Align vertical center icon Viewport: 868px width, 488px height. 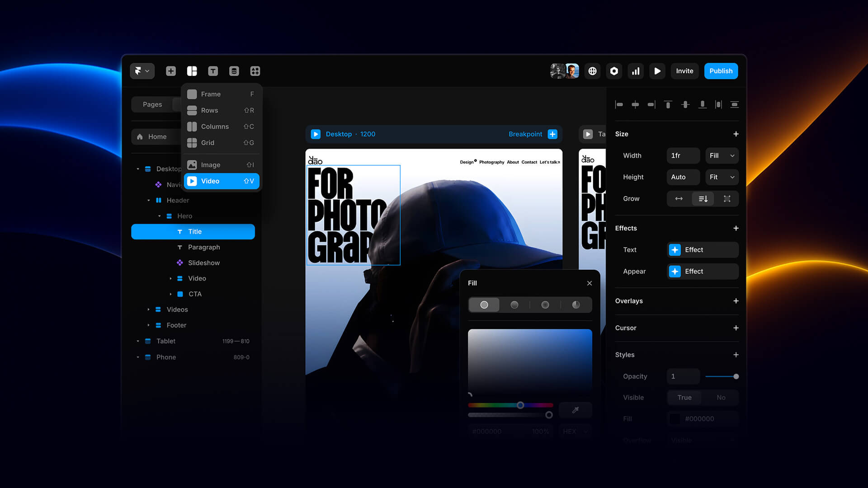coord(685,104)
